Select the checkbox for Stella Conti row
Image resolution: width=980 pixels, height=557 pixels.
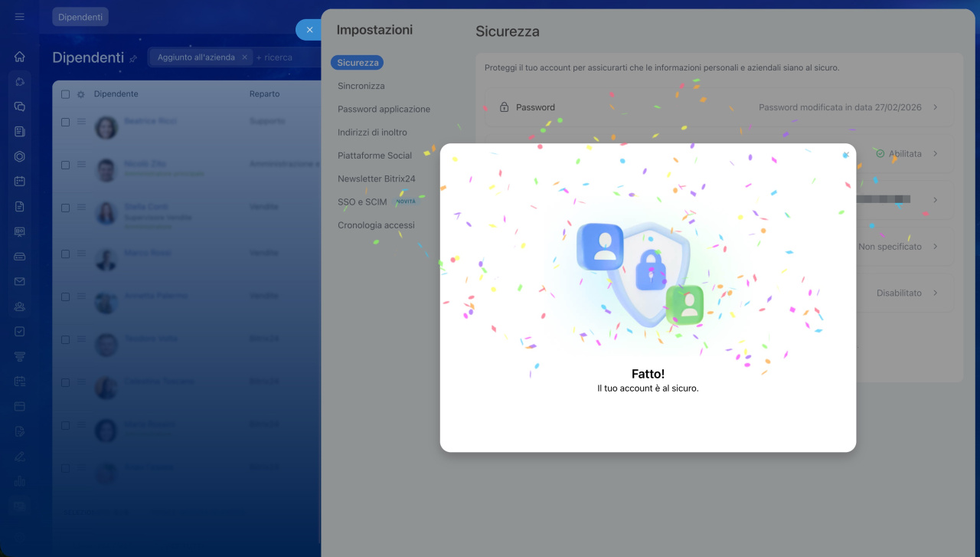pos(65,208)
